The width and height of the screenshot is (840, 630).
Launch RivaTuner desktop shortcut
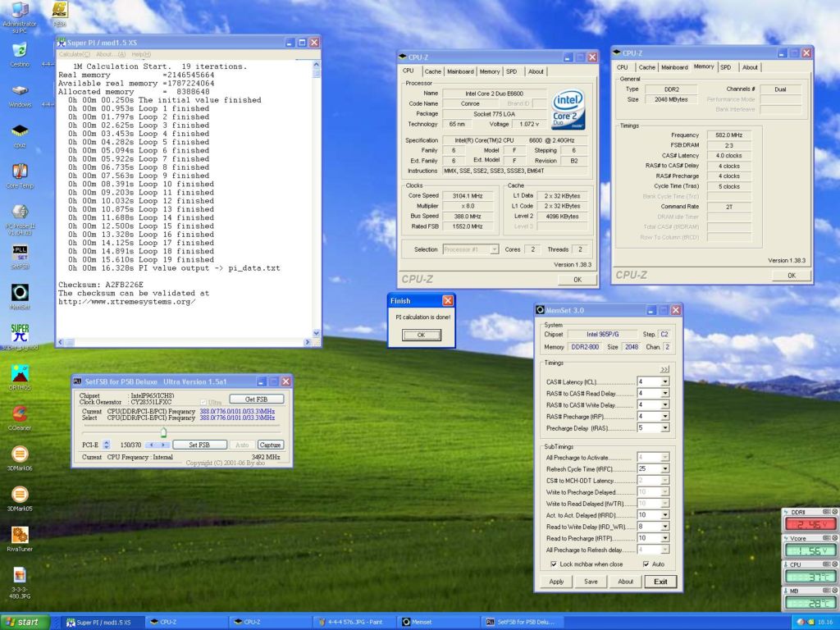(20, 539)
